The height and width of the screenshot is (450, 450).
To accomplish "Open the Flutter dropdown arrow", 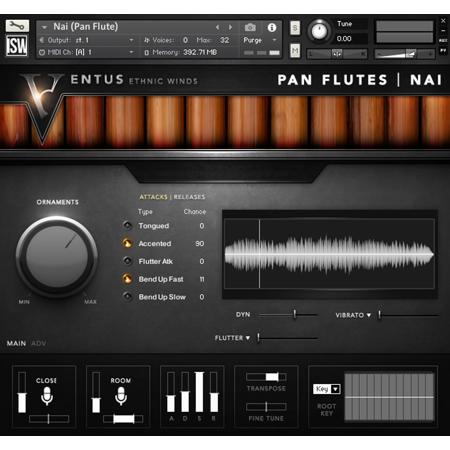I will 248,338.
